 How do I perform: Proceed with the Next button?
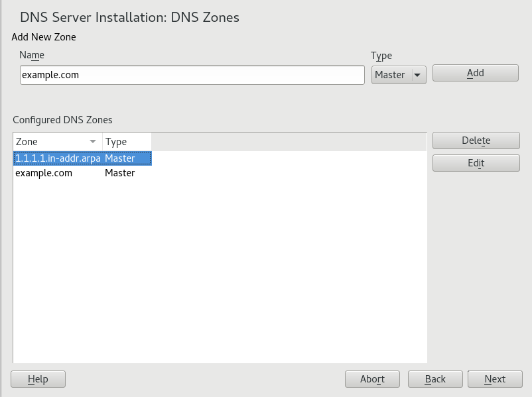(x=495, y=379)
